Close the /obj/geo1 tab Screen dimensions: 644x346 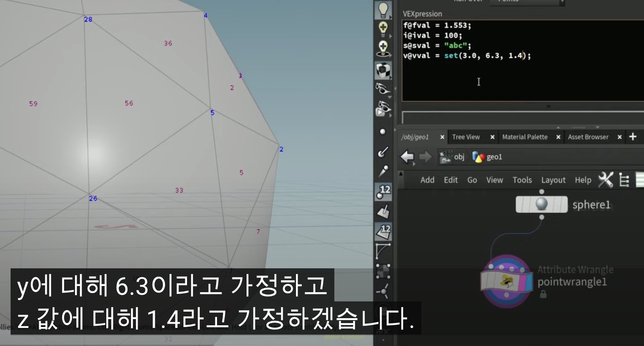442,137
